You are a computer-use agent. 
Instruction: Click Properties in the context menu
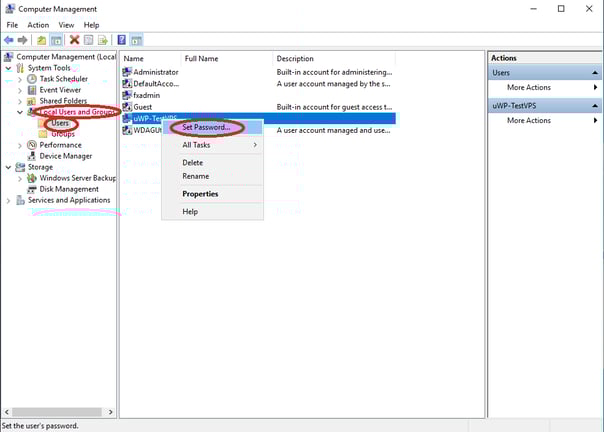[200, 194]
